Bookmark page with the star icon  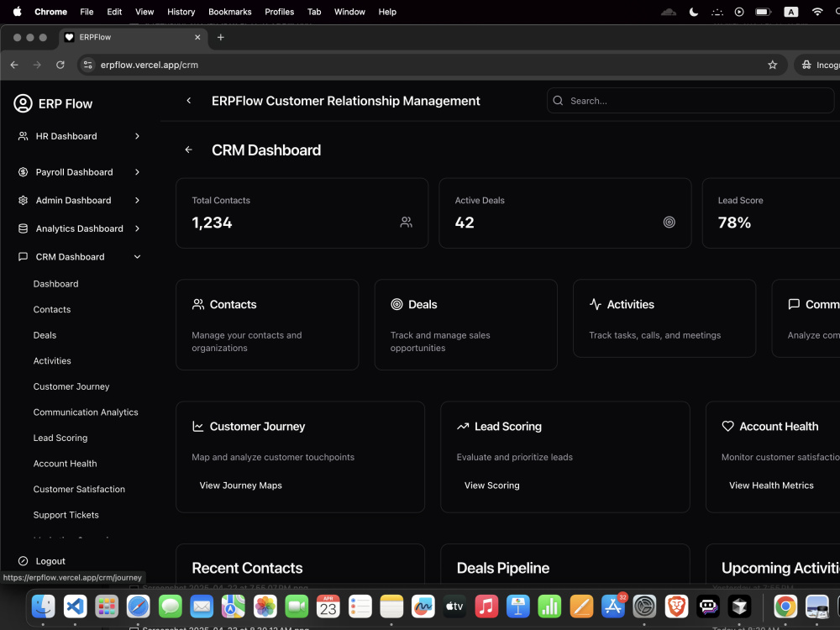tap(773, 65)
